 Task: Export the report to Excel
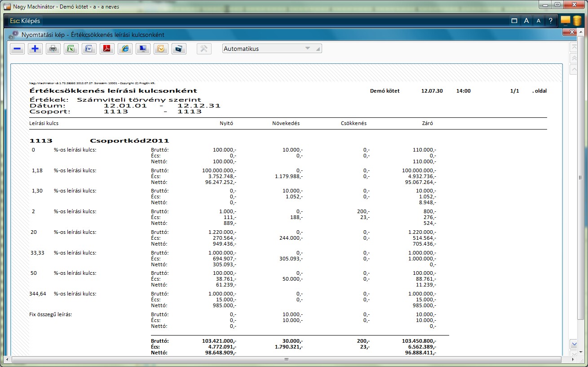pos(71,49)
